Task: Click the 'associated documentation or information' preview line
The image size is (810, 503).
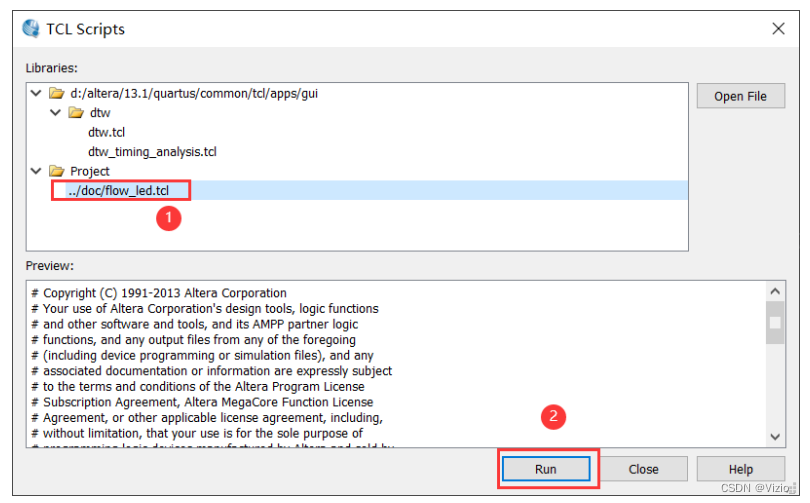Action: [211, 371]
